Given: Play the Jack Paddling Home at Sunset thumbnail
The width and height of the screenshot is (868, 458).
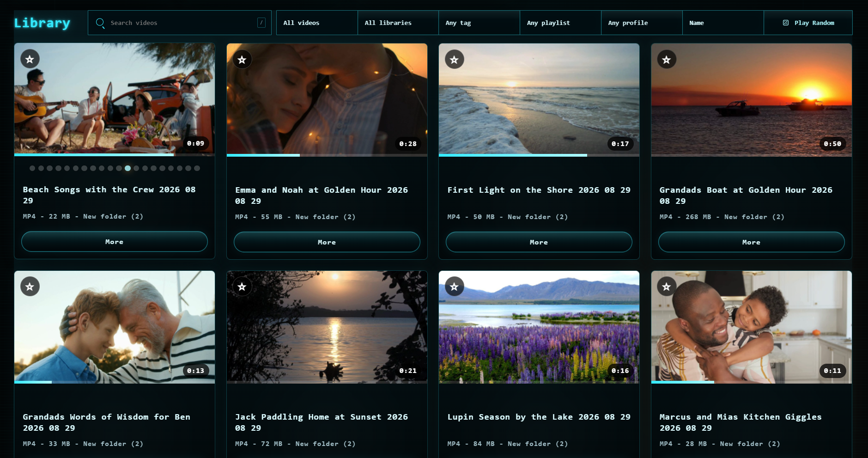Looking at the screenshot, I should [327, 326].
